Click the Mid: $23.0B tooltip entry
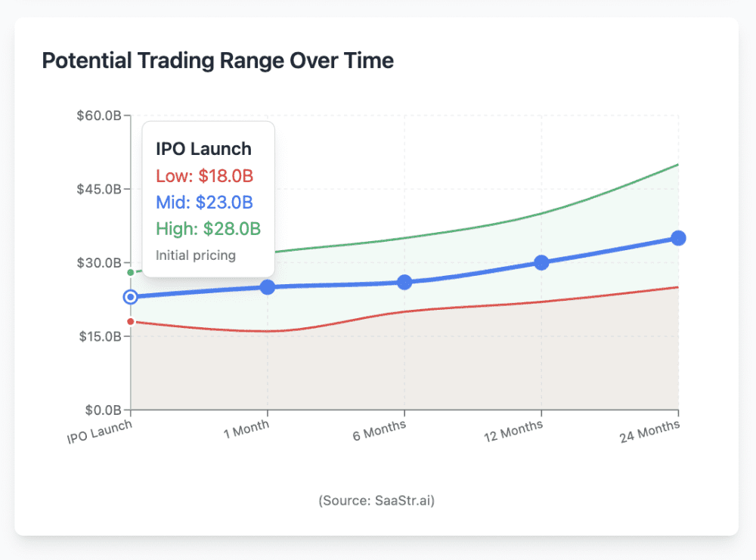 pyautogui.click(x=204, y=203)
